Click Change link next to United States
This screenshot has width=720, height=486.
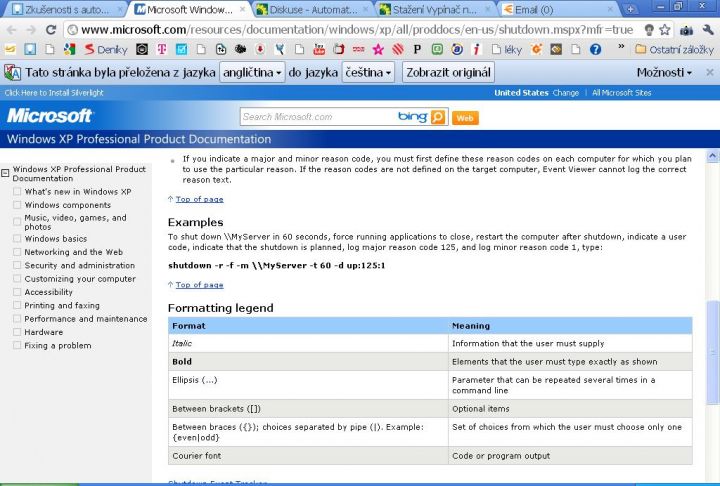click(565, 93)
